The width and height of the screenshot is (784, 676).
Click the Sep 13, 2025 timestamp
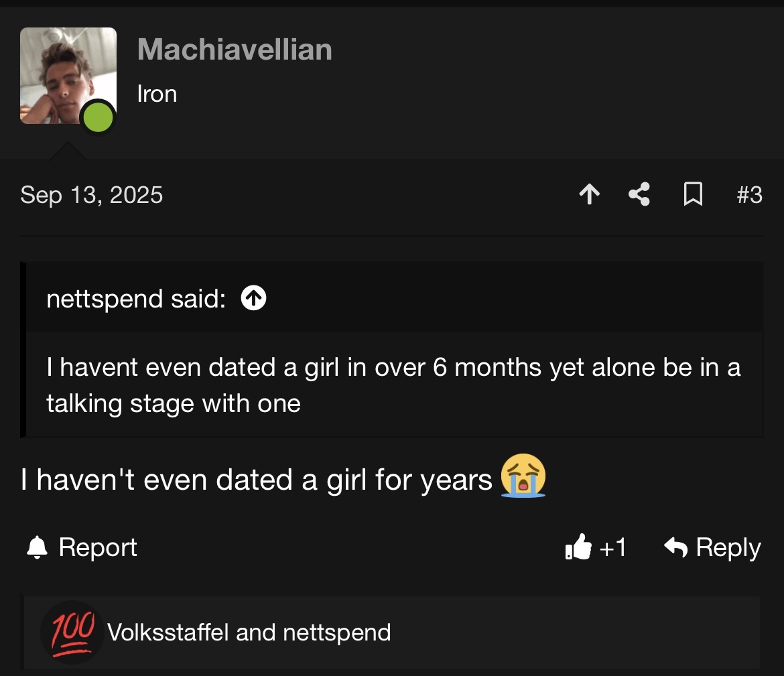click(x=92, y=195)
